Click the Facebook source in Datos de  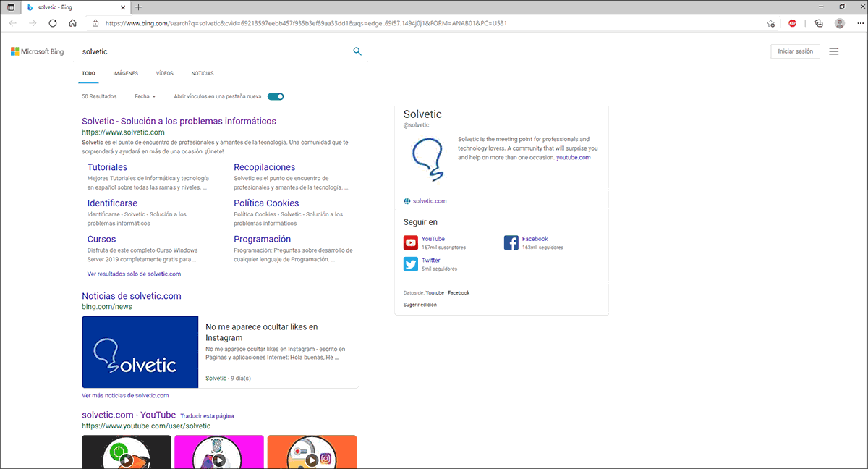point(459,293)
